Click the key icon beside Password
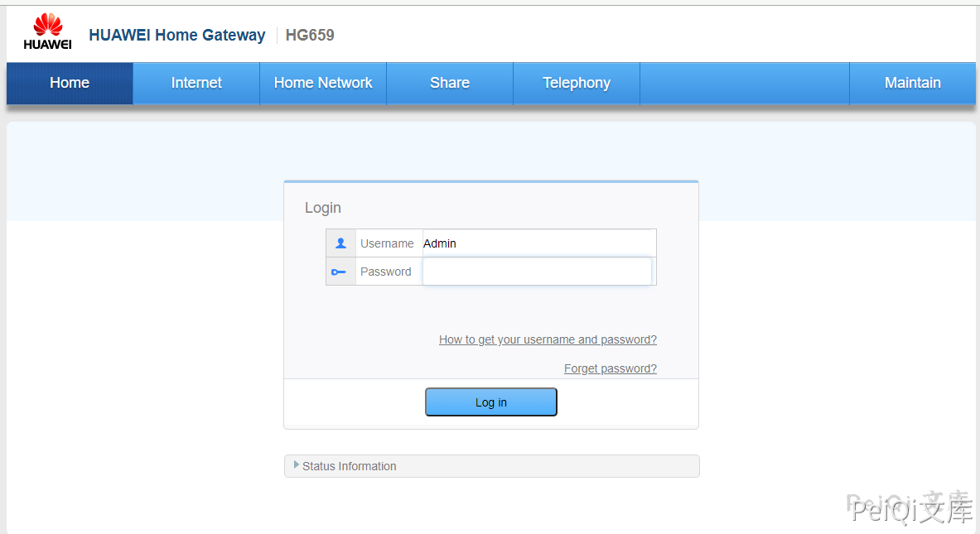The image size is (980, 534). point(339,272)
